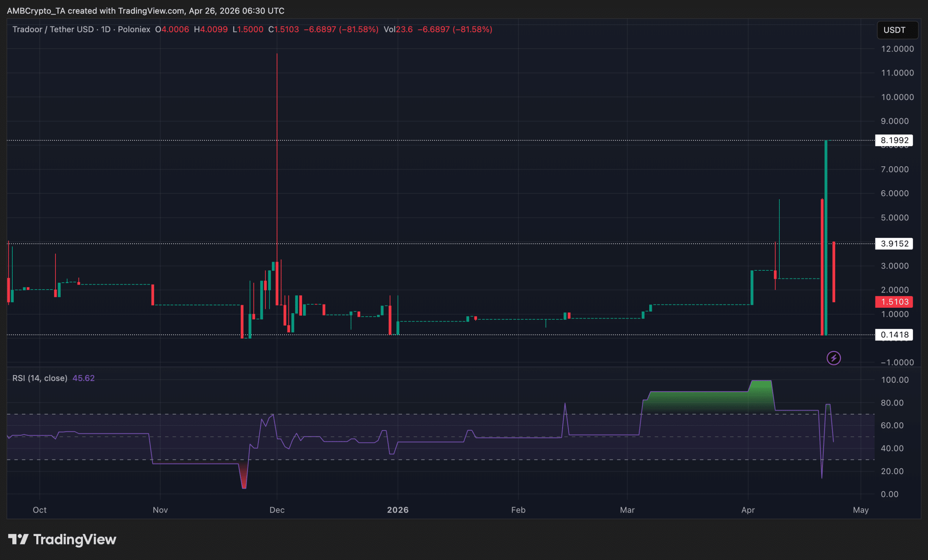Expand the symbol info by clicking O4.0006 value
928x560 pixels.
coord(173,29)
